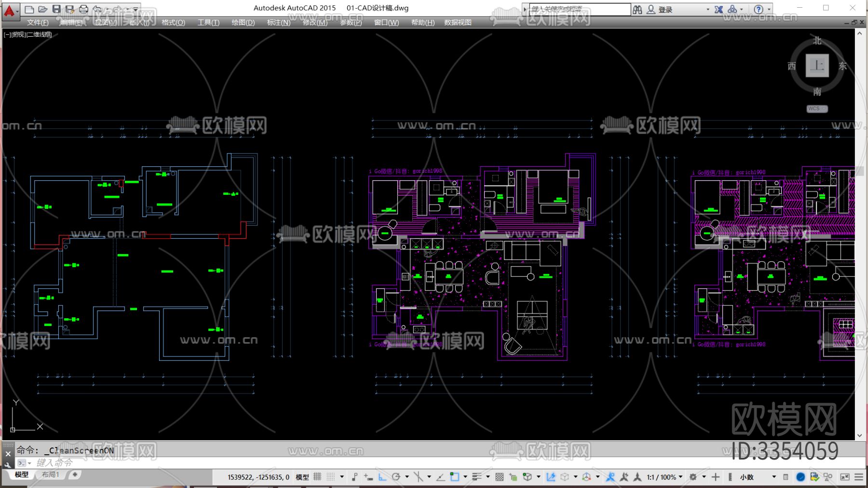The image size is (868, 488).
Task: Toggle transparency display in status bar
Action: click(500, 477)
